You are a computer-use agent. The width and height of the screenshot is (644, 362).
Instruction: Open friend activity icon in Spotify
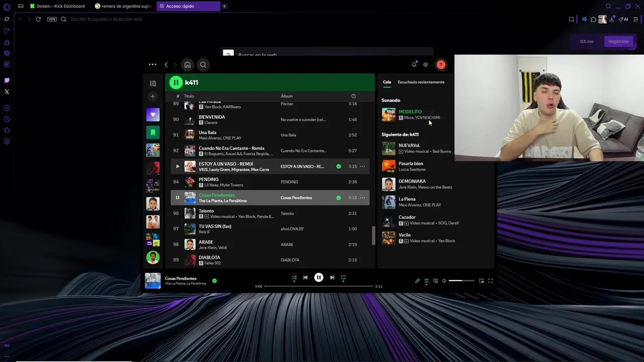click(426, 64)
